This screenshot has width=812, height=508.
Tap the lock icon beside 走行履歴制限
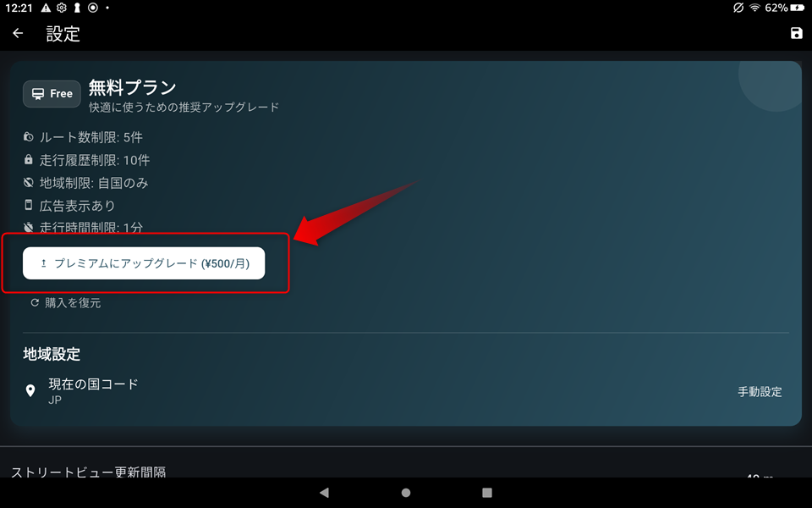click(x=30, y=160)
